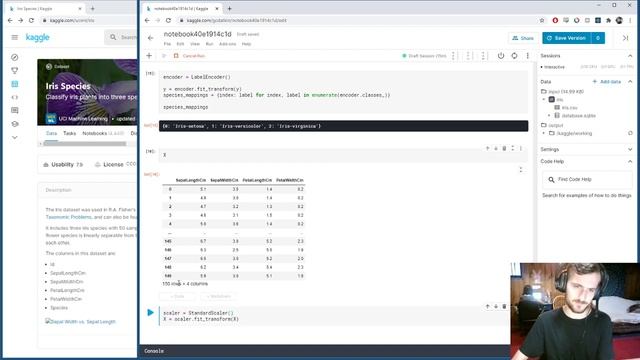This screenshot has height=360, width=640.
Task: Go back with the notebook's back arrow
Action: coord(151,38)
